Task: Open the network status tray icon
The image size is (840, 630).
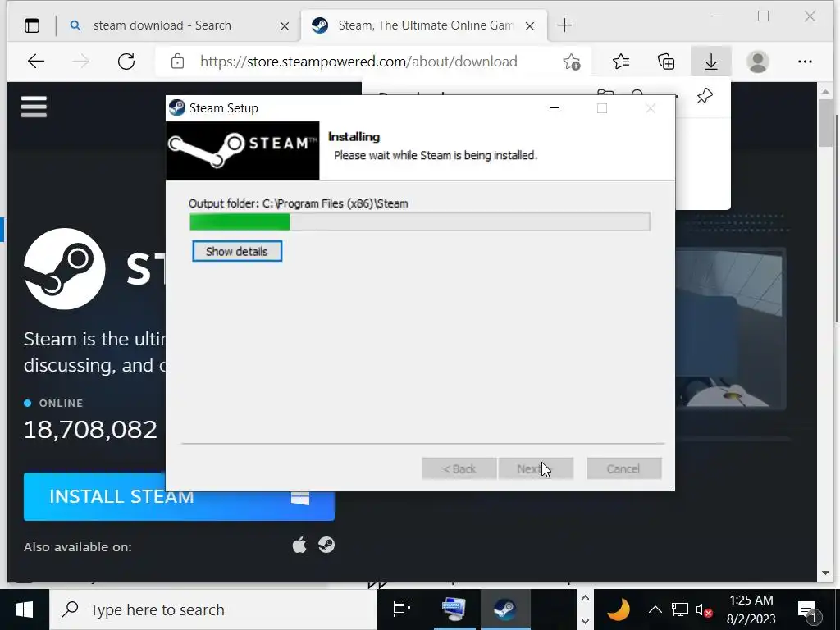Action: 680,609
